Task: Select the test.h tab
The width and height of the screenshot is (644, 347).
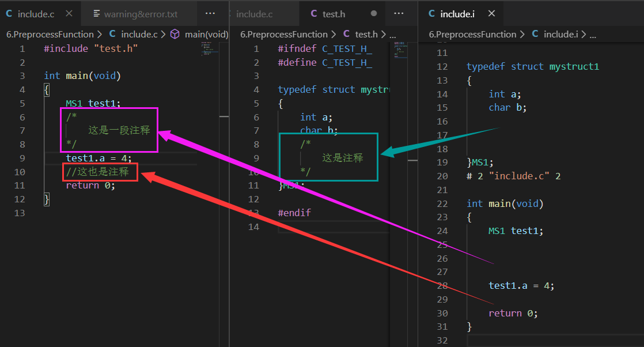Action: coord(334,14)
